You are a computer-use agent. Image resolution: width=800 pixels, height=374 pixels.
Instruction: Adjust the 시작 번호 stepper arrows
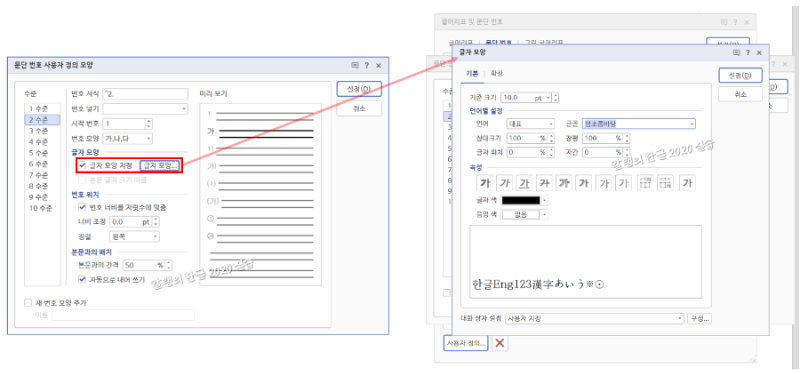pyautogui.click(x=148, y=123)
